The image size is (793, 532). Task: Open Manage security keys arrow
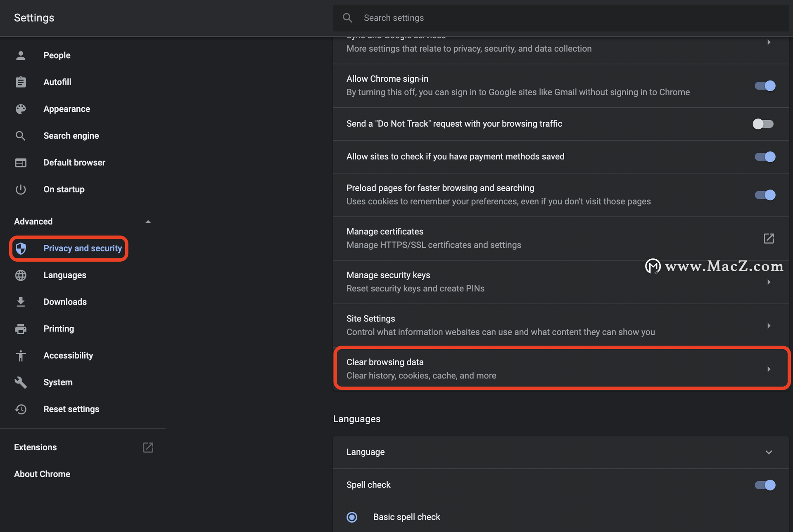[769, 282]
